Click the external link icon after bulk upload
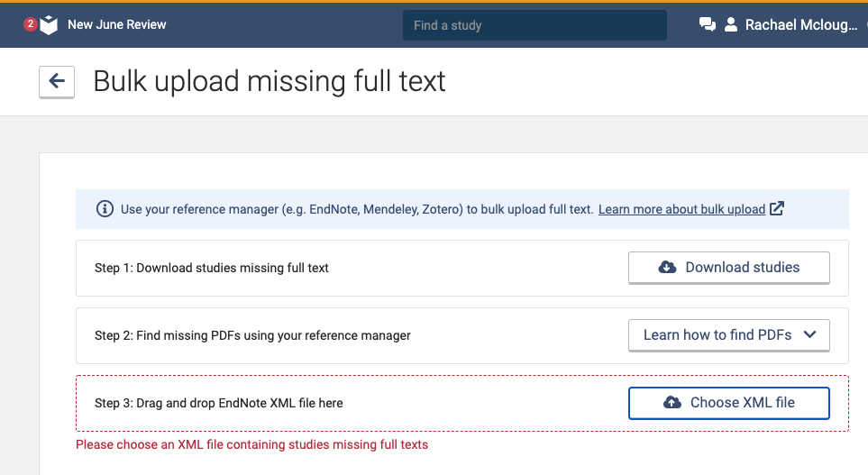868x475 pixels. click(x=777, y=209)
